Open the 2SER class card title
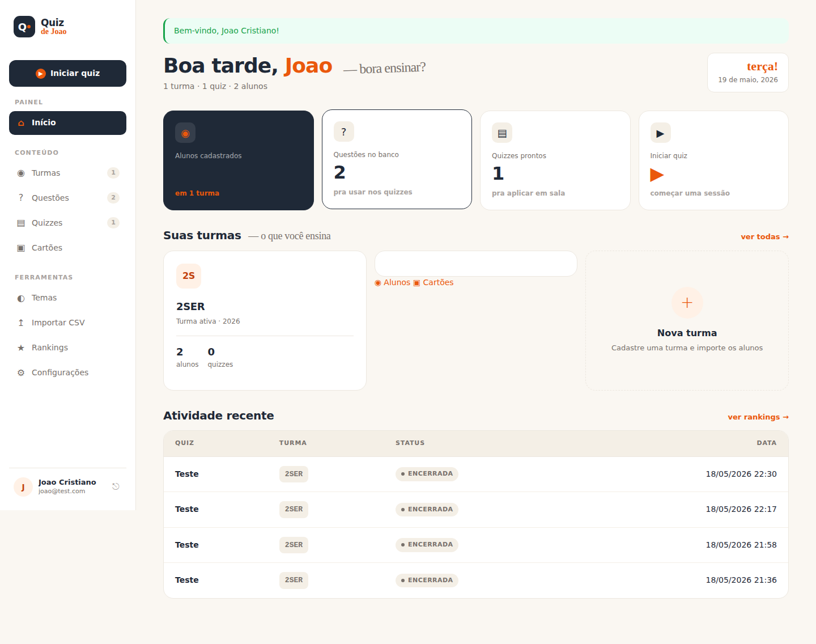Image resolution: width=816 pixels, height=644 pixels. click(190, 307)
